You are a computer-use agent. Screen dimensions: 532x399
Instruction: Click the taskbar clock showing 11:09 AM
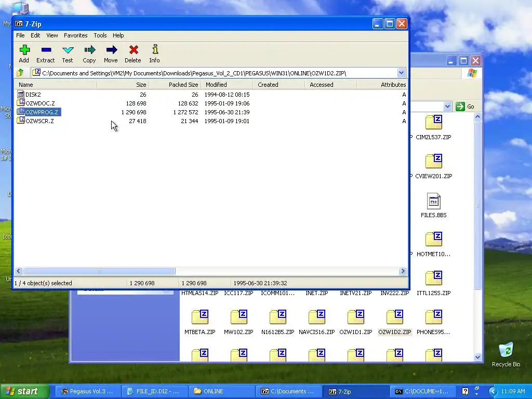click(513, 392)
